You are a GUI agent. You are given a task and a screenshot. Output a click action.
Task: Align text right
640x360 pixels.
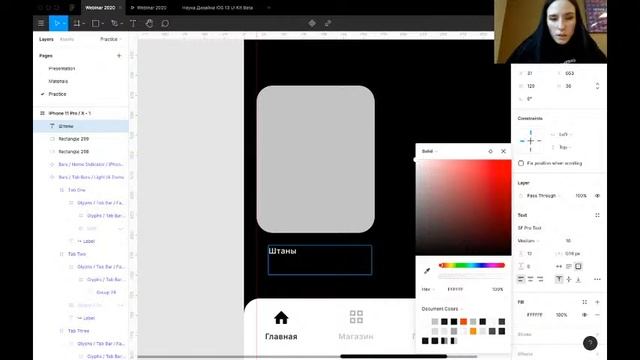(x=540, y=279)
